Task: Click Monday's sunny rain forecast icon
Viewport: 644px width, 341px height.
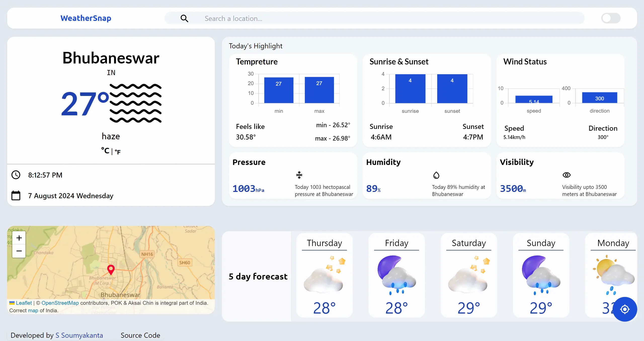Action: click(x=613, y=275)
